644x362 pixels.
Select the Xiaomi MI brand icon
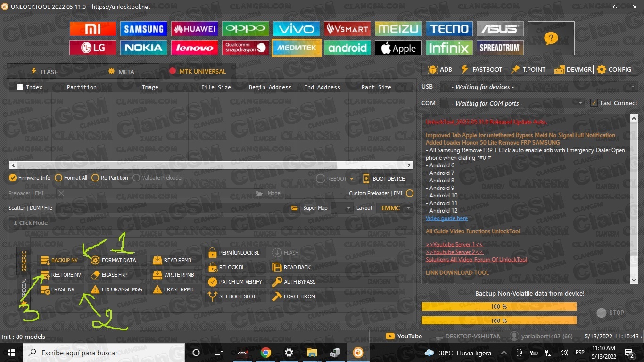pyautogui.click(x=93, y=29)
